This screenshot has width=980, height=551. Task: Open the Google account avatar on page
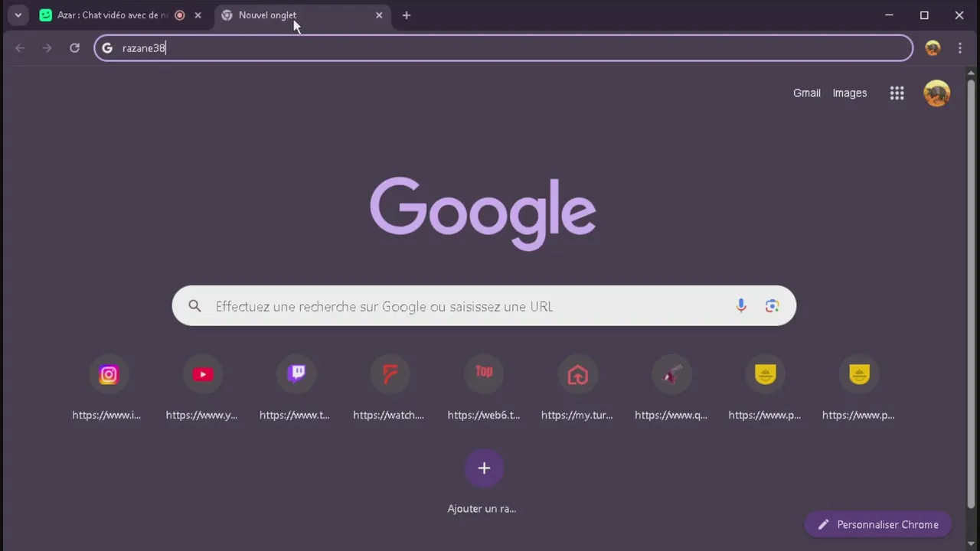tap(936, 93)
